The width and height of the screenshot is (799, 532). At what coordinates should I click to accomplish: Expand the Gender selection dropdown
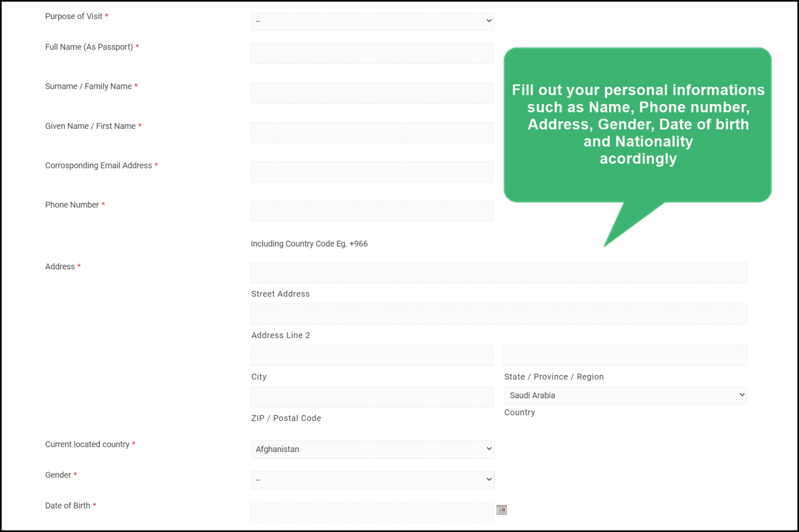point(371,479)
